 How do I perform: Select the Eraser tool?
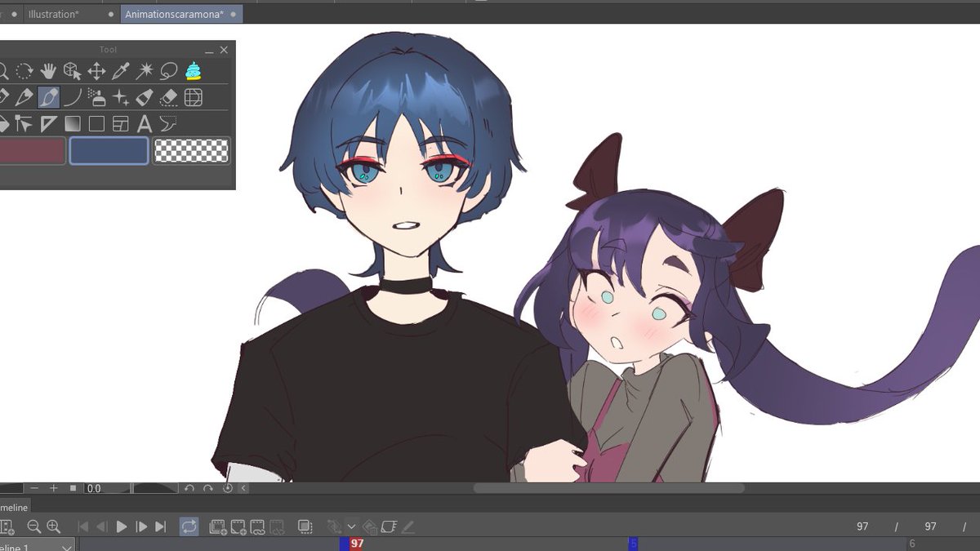point(169,98)
